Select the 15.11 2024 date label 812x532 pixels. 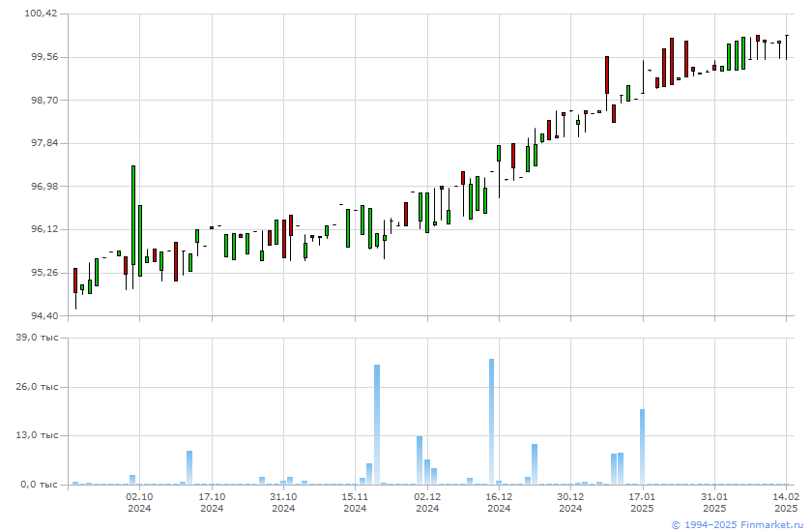click(355, 502)
